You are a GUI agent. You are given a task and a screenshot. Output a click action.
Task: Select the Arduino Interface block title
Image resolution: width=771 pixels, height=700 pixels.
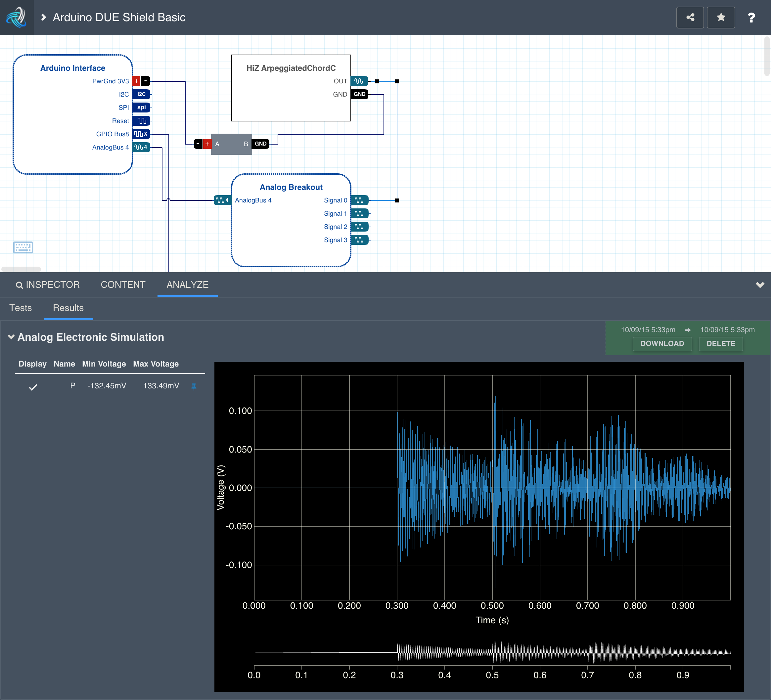click(x=73, y=68)
